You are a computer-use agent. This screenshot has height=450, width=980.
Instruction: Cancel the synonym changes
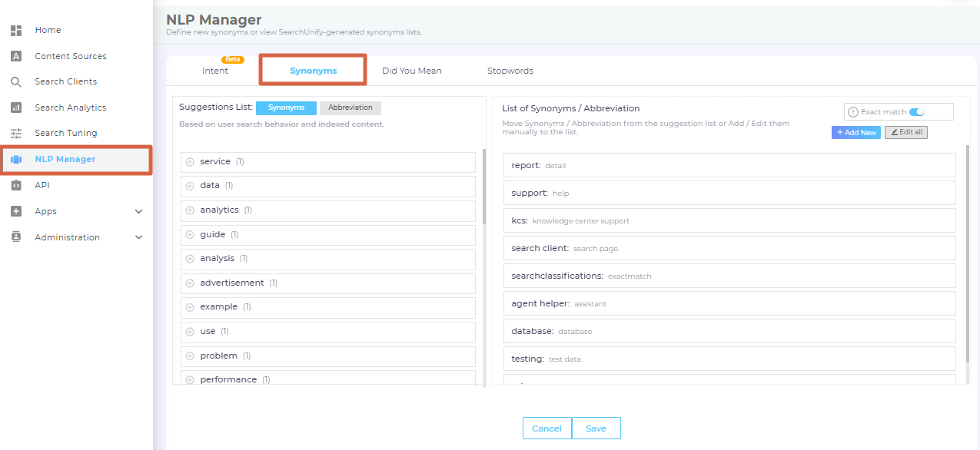coord(547,428)
